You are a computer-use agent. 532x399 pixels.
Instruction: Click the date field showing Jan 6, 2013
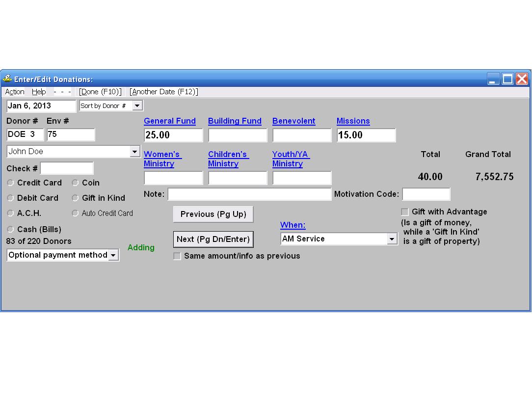coord(41,106)
